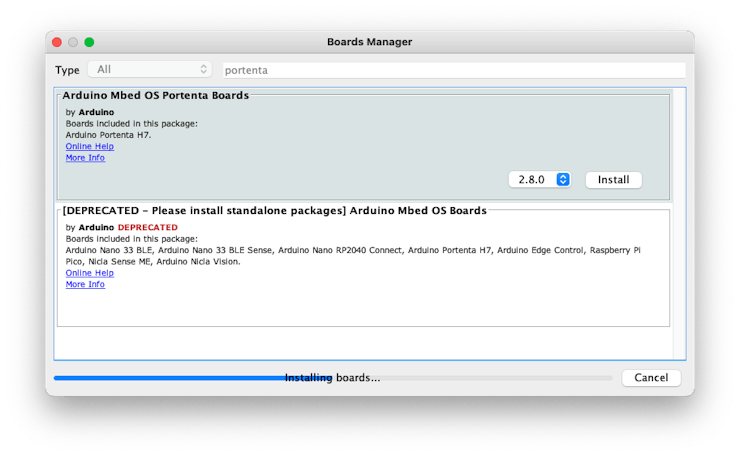Open the 2.8.0 version selector
This screenshot has height=456, width=740.
coord(540,179)
